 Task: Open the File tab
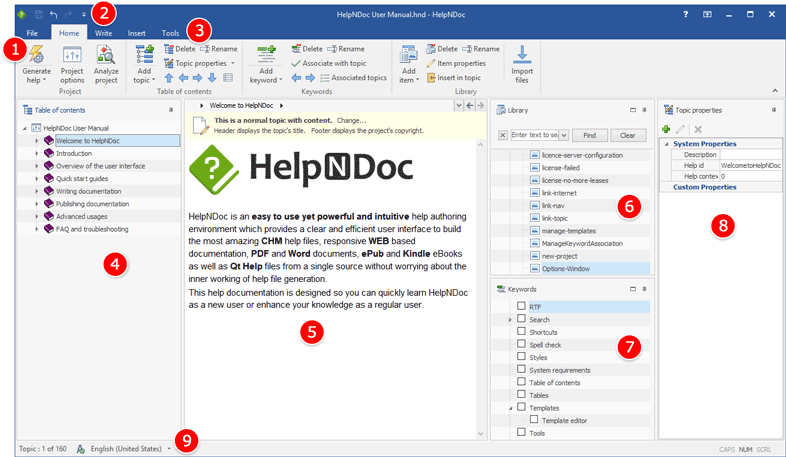[x=32, y=33]
